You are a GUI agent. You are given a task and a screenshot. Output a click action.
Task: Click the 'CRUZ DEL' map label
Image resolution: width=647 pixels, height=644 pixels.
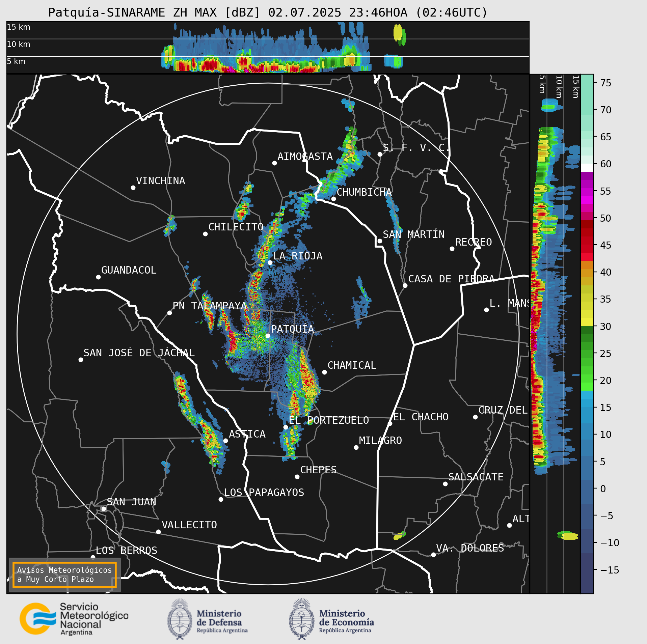click(503, 410)
